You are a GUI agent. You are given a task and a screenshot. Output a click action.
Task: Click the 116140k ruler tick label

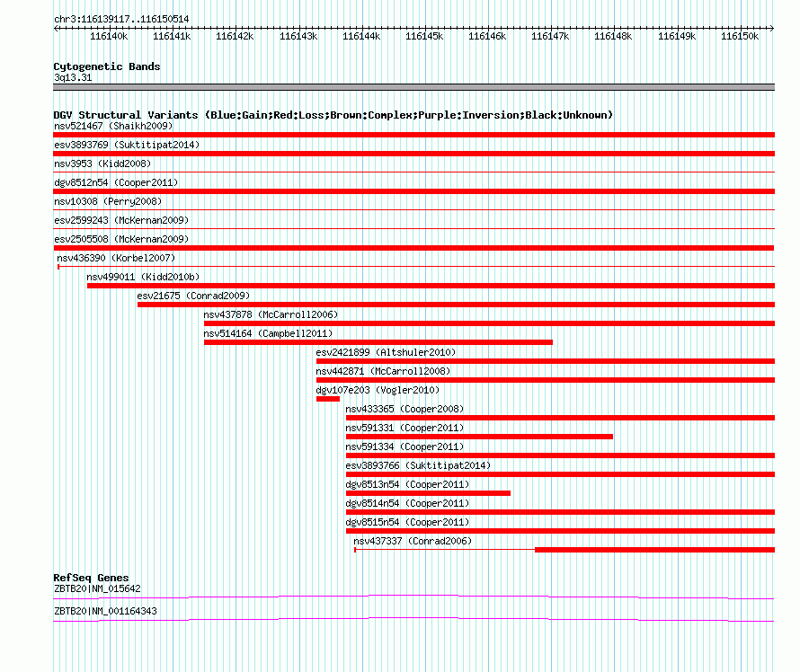point(109,36)
